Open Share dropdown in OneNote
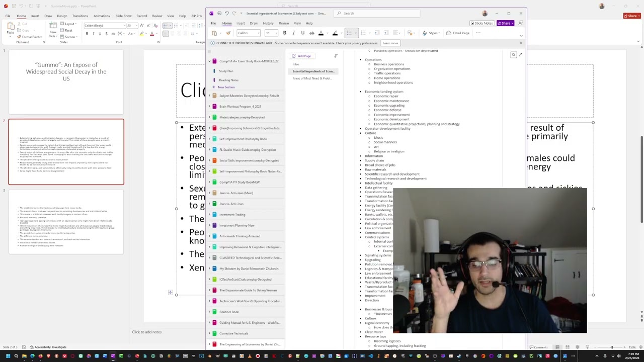Viewport: 644px width, 362px height. coord(505,23)
